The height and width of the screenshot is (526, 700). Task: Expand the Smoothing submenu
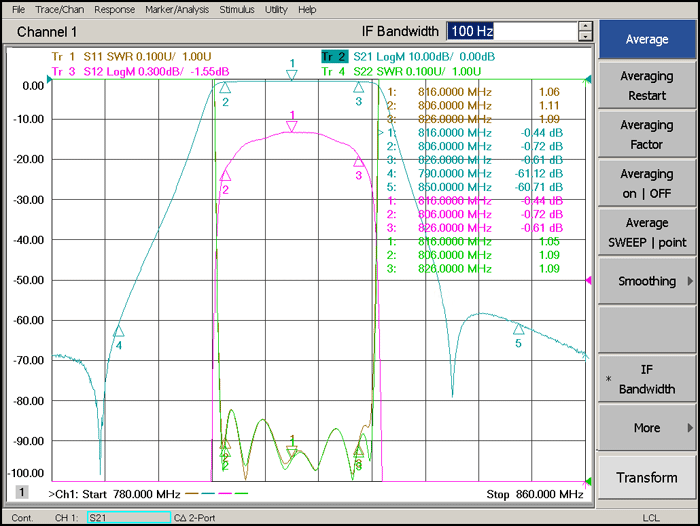[647, 281]
